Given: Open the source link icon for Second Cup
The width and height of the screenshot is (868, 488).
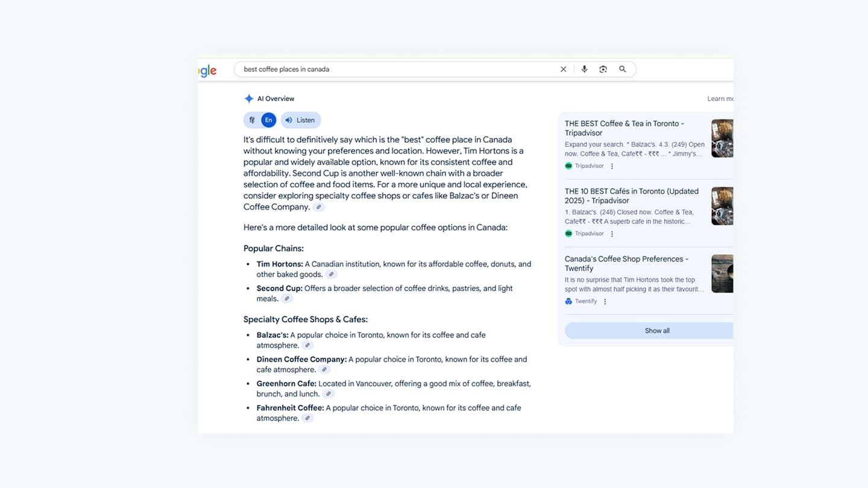Looking at the screenshot, I should tap(287, 299).
